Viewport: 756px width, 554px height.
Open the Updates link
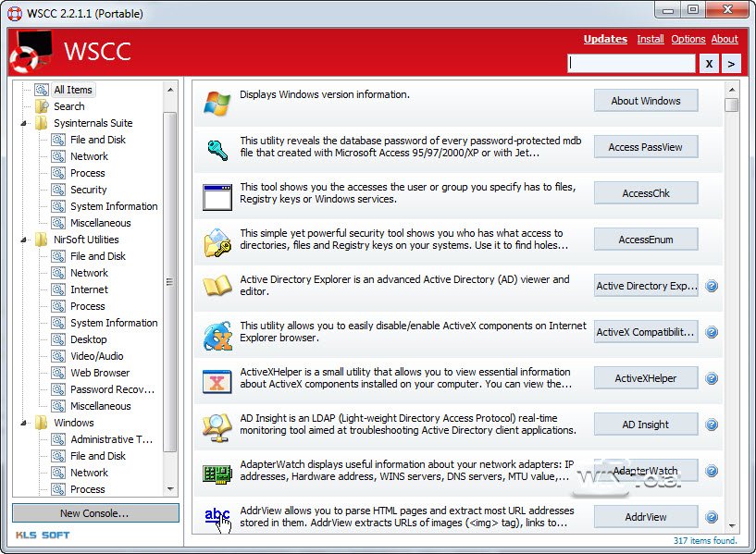point(605,39)
